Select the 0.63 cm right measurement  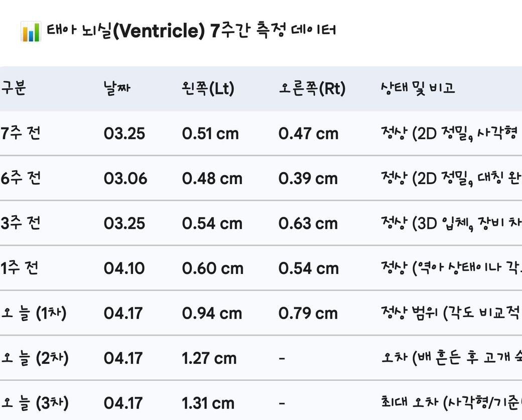pos(308,223)
